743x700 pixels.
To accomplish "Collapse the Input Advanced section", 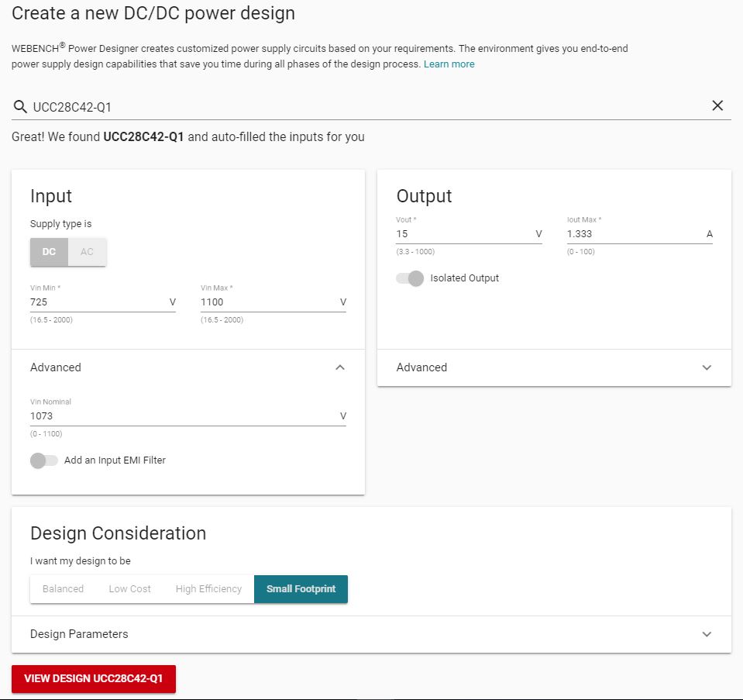I will (x=188, y=367).
